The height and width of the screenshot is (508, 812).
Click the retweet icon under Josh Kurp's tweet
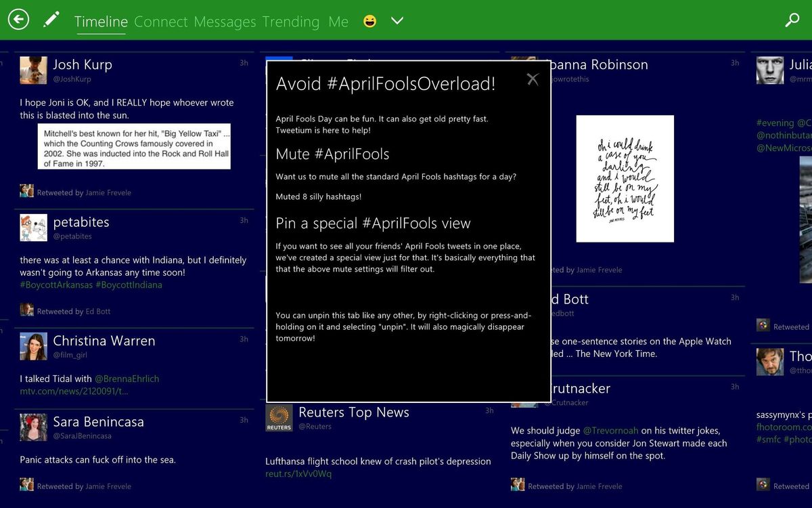click(27, 191)
